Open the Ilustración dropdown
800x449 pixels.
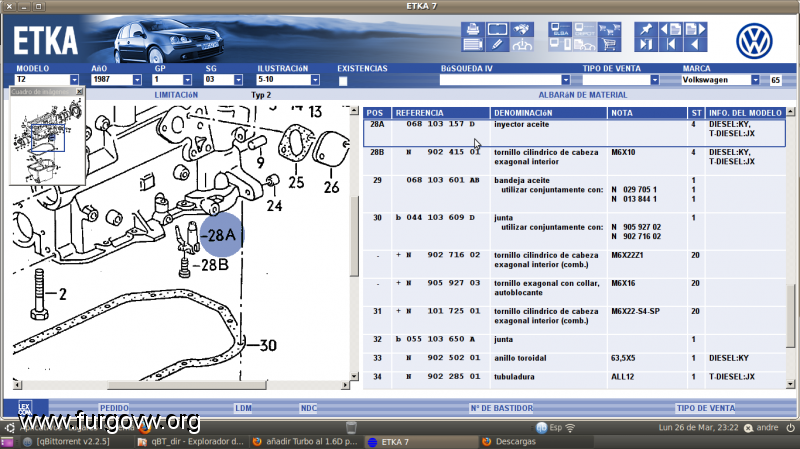coord(315,80)
